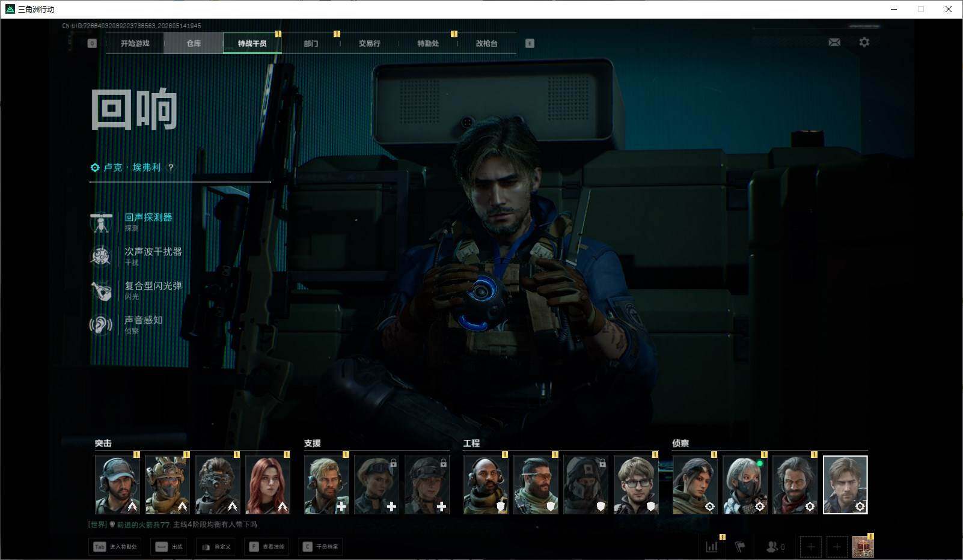Select the dark-haired female 侦察 operator
The image size is (963, 560).
[695, 485]
